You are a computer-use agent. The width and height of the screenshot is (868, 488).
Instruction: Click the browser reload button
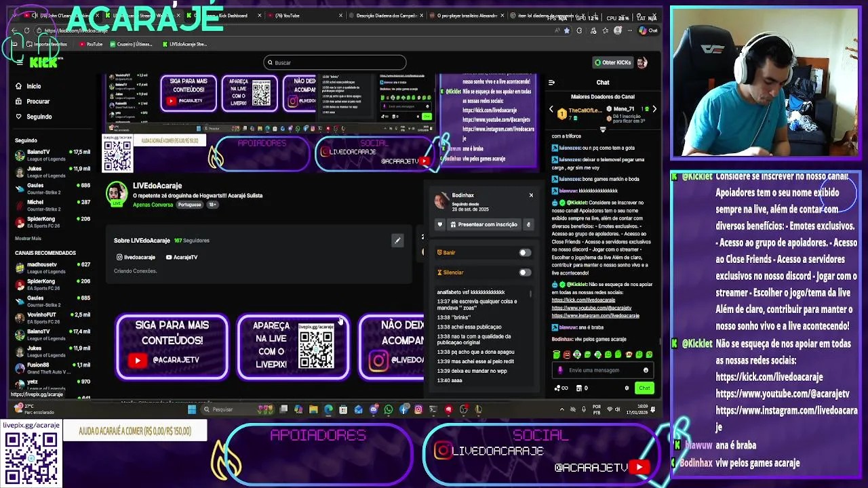pyautogui.click(x=26, y=30)
